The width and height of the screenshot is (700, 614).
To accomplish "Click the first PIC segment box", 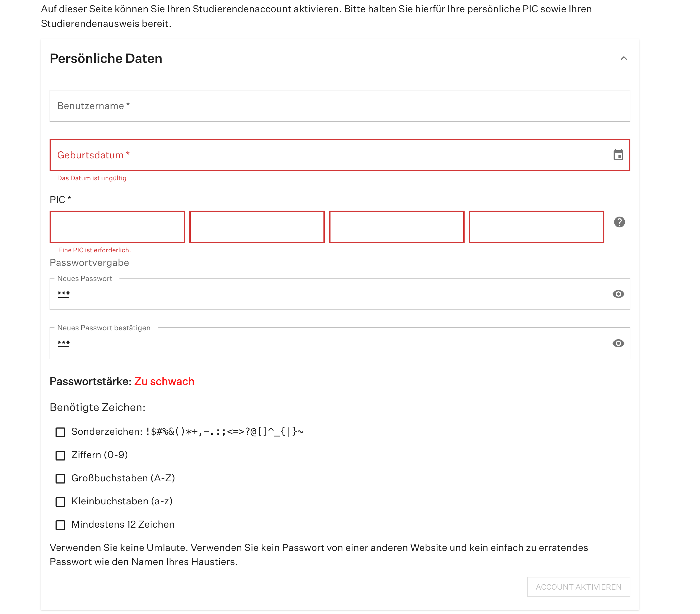I will point(117,227).
